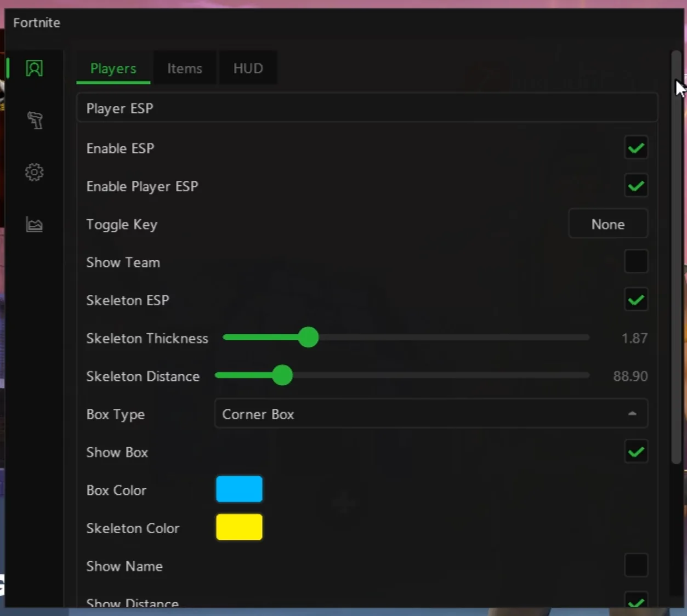Click the vertical scrollbar thumb
Viewport: 687px width, 616px height.
pyautogui.click(x=676, y=258)
